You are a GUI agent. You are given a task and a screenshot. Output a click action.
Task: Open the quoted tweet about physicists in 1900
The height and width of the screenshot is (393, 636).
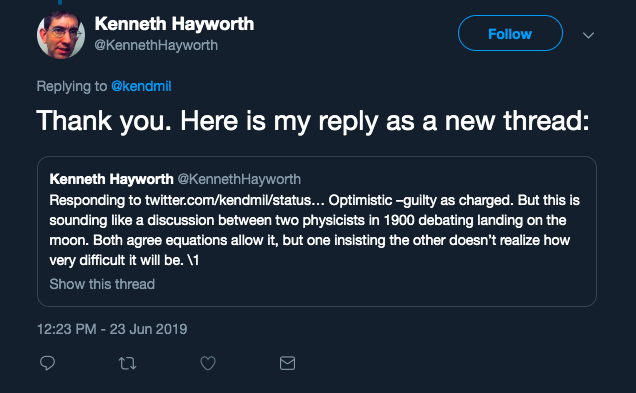[317, 231]
